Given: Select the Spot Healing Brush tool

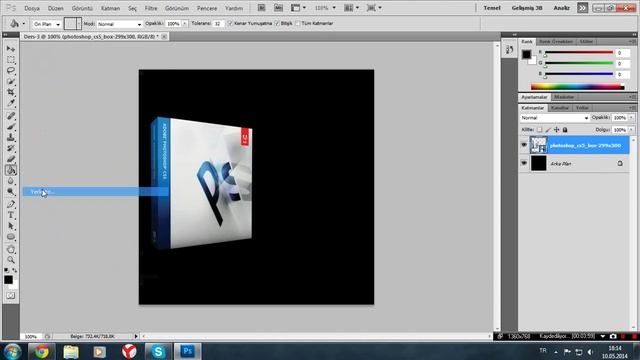Looking at the screenshot, I should click(x=11, y=116).
